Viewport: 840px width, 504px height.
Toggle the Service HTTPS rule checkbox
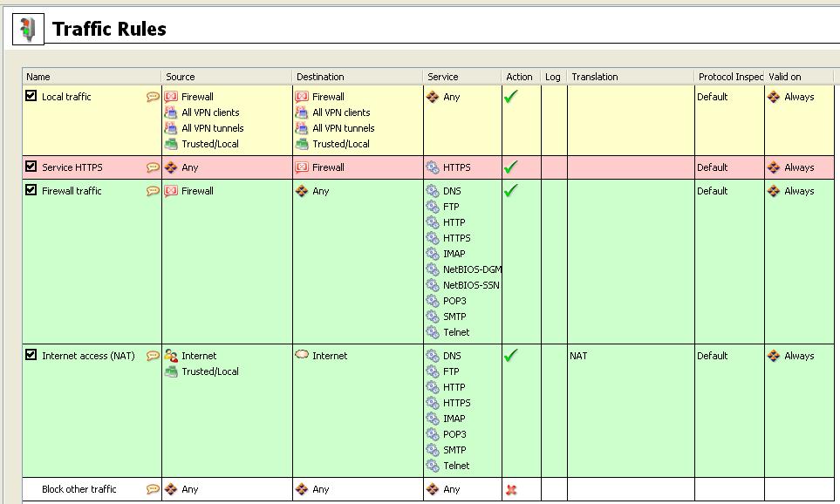tap(31, 167)
